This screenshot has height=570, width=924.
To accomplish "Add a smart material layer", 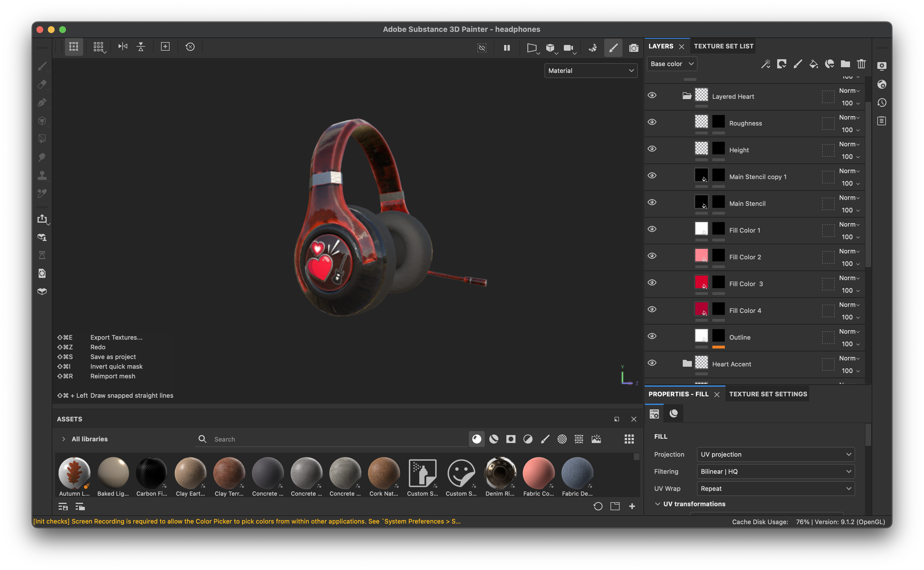I will (829, 64).
